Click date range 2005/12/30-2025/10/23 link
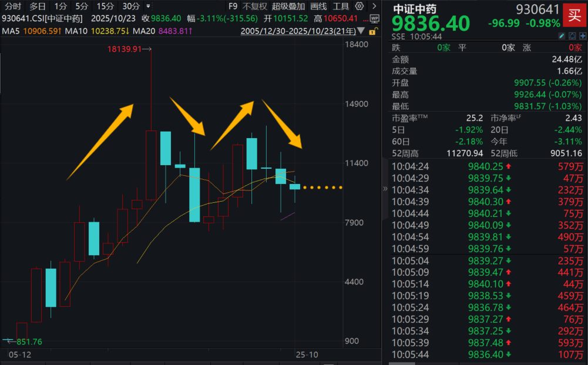Image resolution: width=588 pixels, height=365 pixels. click(298, 31)
